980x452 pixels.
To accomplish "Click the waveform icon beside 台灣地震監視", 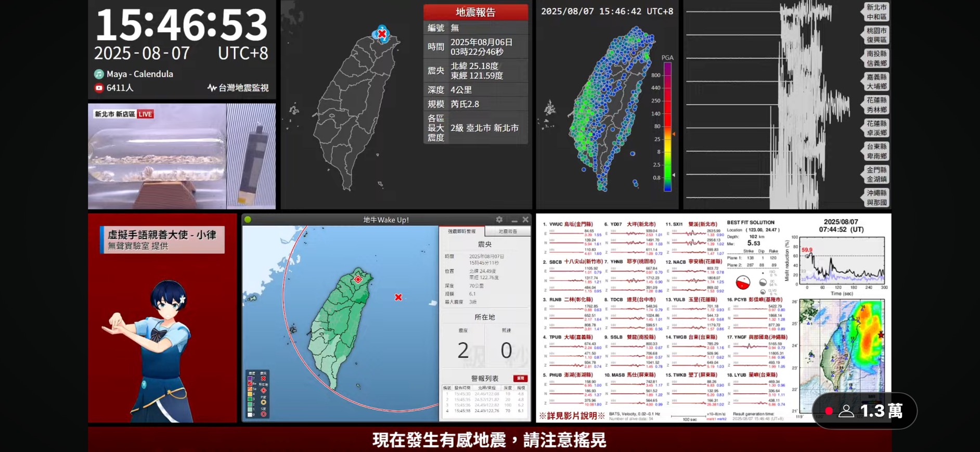I will 212,88.
